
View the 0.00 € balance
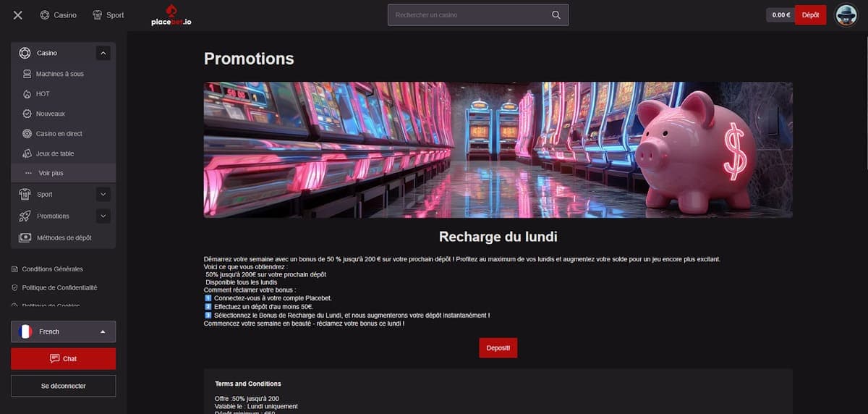click(780, 15)
